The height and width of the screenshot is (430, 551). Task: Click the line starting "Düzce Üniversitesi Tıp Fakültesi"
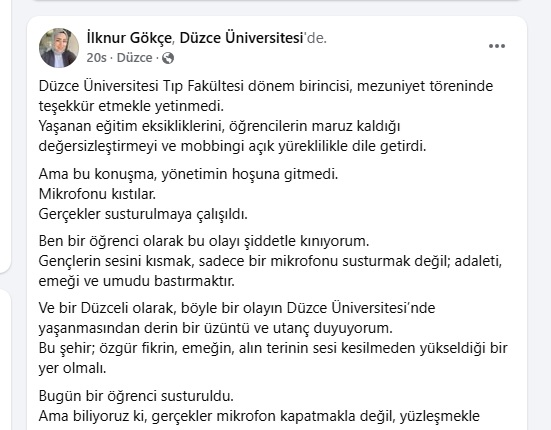pos(266,86)
